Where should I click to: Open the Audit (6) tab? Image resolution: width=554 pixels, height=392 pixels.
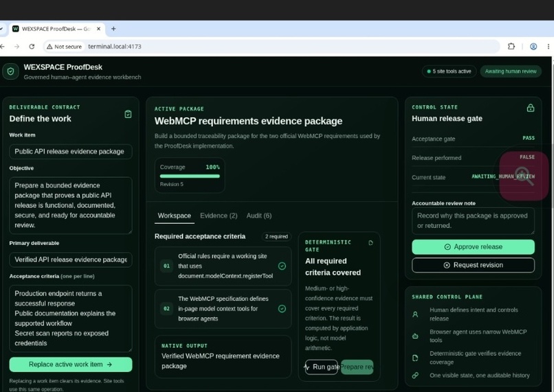(259, 216)
